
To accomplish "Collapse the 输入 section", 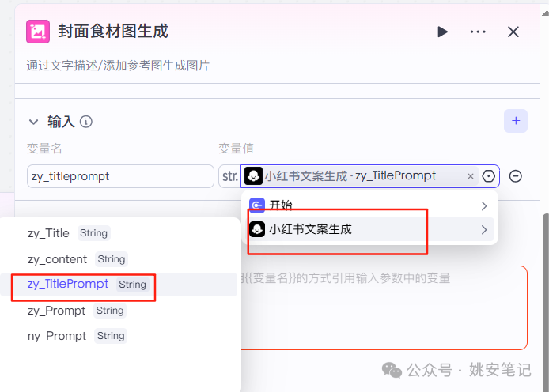I will (33, 122).
